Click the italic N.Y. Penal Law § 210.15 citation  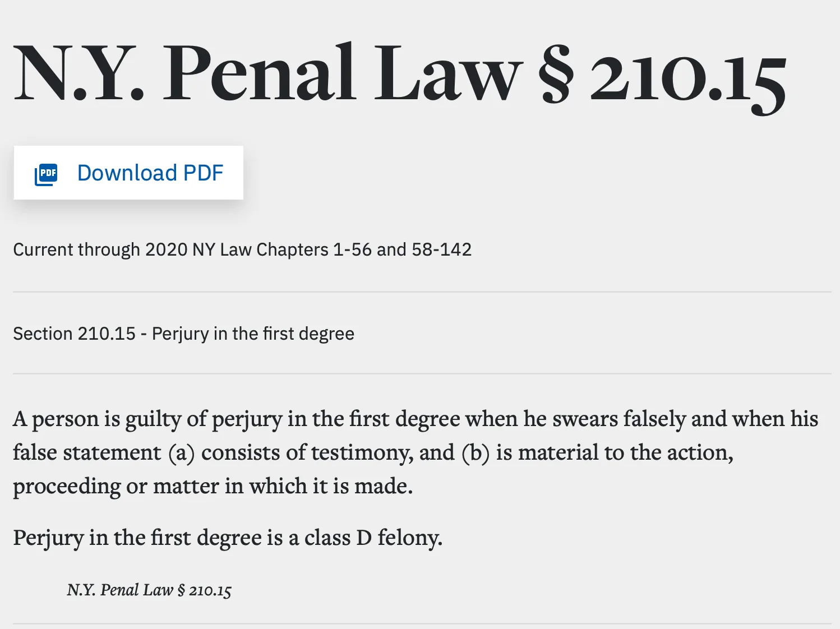tap(149, 590)
